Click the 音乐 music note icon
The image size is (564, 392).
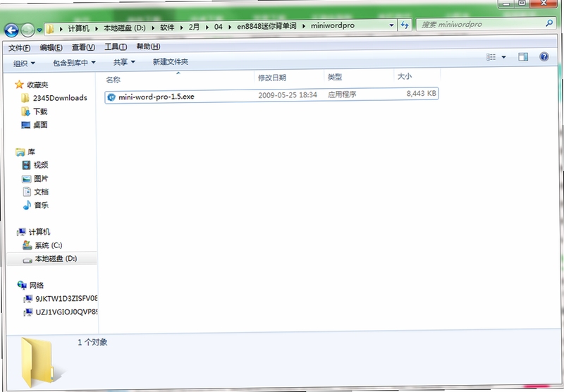click(x=27, y=205)
